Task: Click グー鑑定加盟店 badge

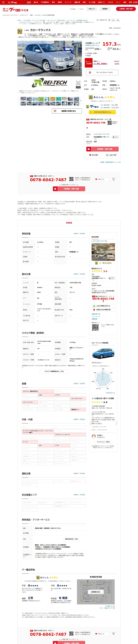Action: pos(103,263)
